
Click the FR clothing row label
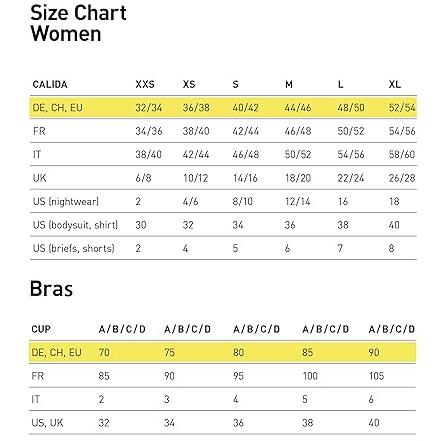coord(39,131)
